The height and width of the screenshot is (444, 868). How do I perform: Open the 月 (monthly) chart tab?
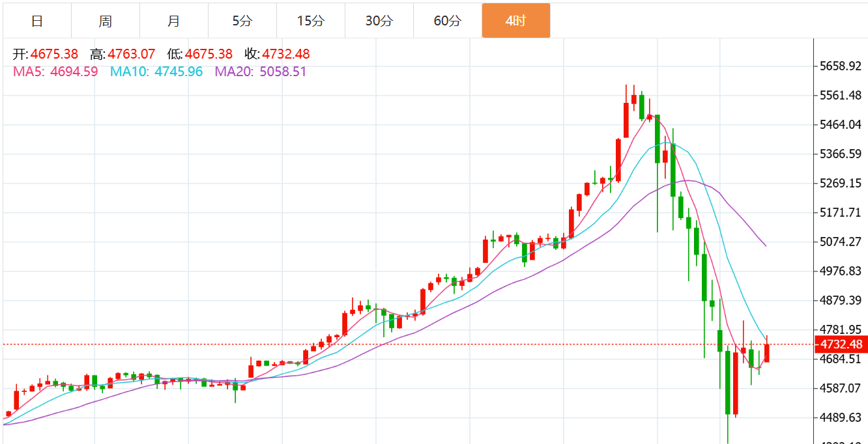point(173,21)
